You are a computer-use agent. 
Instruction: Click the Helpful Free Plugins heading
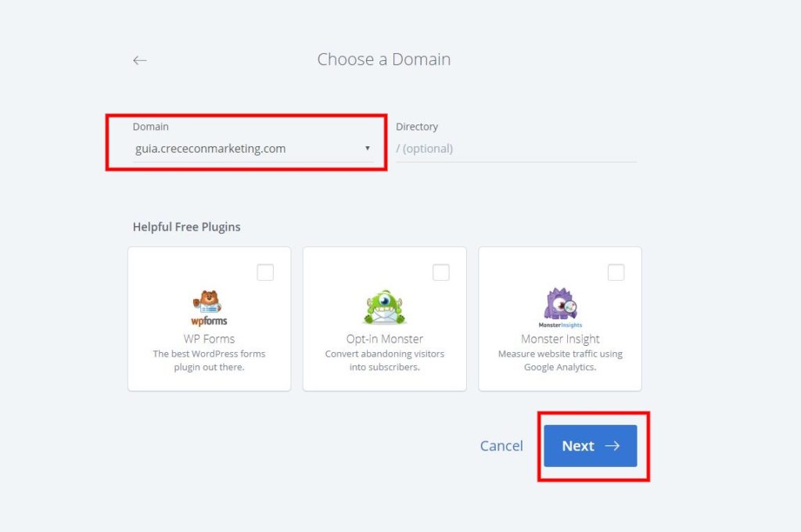[186, 227]
